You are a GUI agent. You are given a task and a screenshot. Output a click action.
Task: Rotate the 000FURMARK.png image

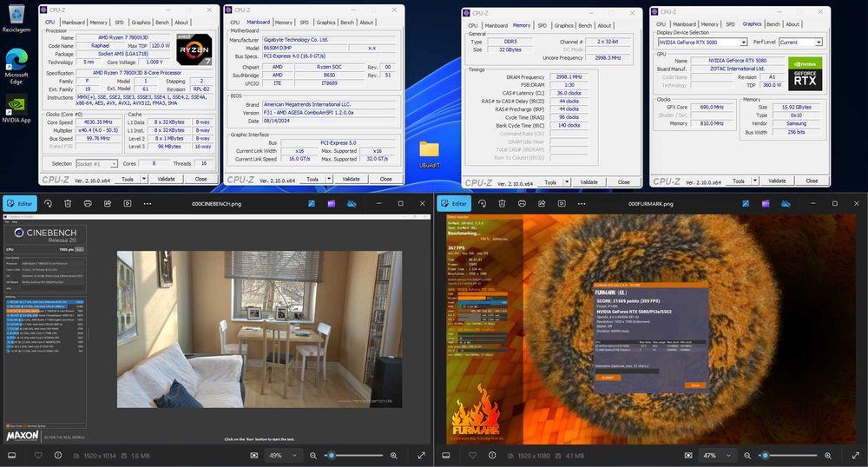[x=482, y=204]
